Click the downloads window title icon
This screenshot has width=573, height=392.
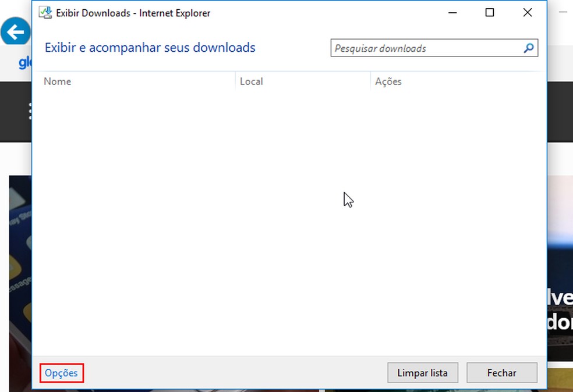pos(45,12)
